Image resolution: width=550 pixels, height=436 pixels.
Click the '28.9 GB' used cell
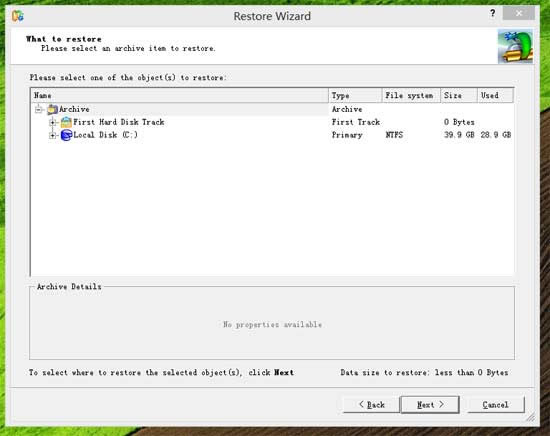[496, 135]
